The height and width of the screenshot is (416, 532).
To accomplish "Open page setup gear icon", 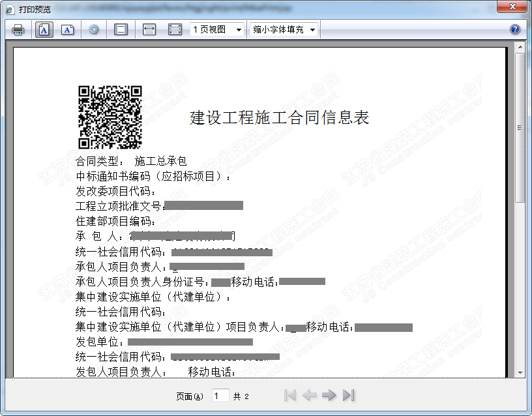I will tap(94, 29).
